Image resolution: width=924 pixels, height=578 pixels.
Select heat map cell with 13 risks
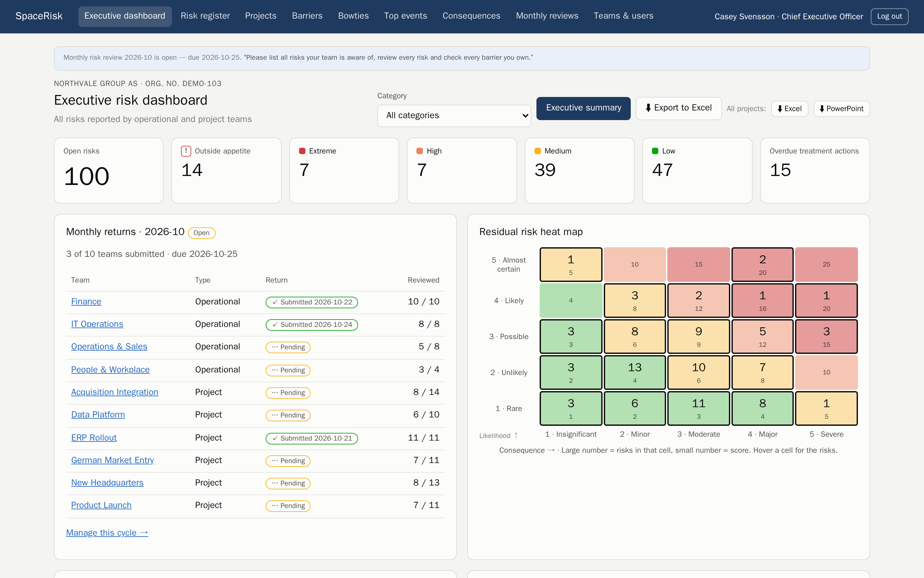[635, 372]
